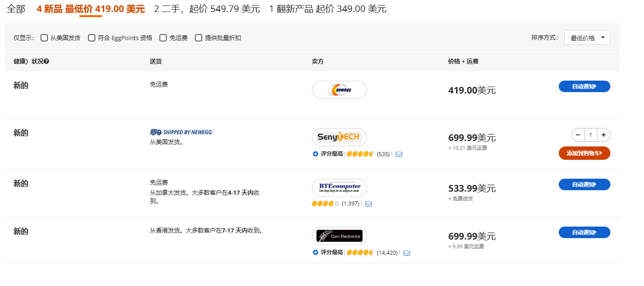644x286 pixels.
Task: Open the BTEcomputer seller store logo
Action: tap(340, 187)
